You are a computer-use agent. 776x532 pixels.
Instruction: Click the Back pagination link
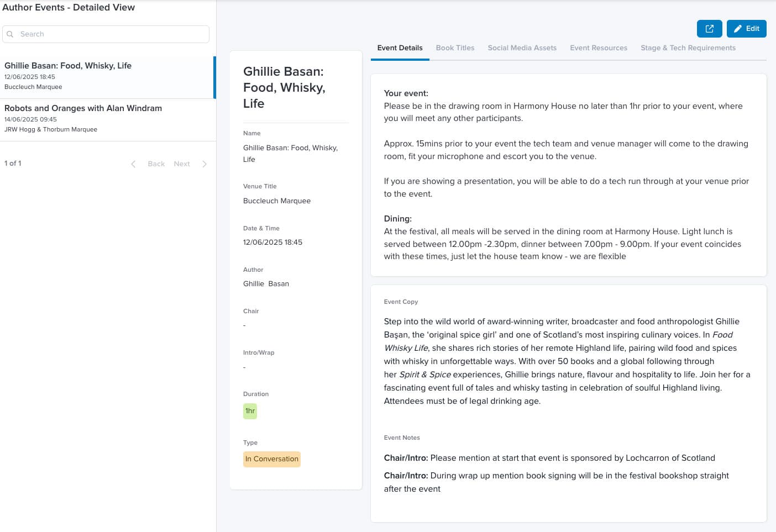156,164
